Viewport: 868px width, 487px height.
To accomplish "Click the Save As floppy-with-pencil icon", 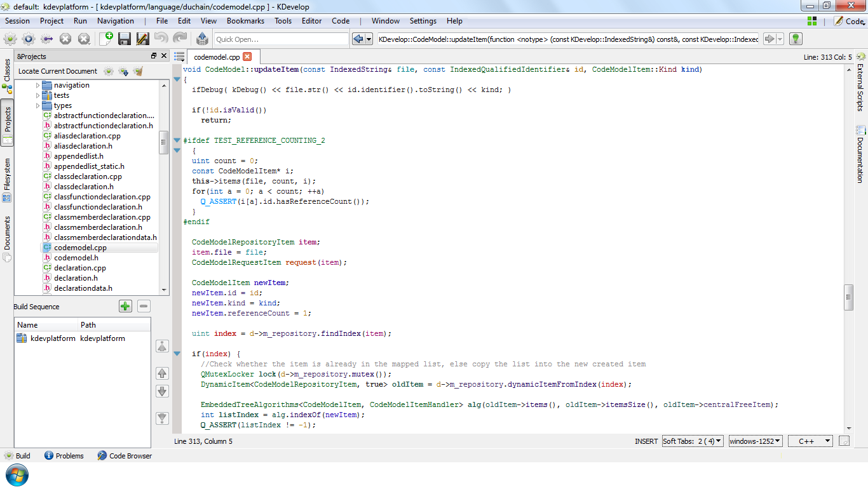I will pyautogui.click(x=143, y=39).
